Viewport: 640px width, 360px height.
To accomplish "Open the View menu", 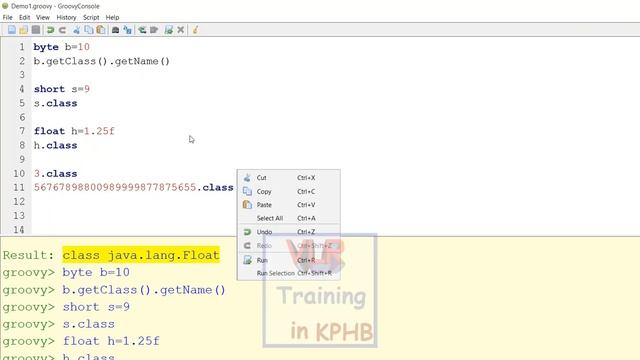I will click(43, 18).
